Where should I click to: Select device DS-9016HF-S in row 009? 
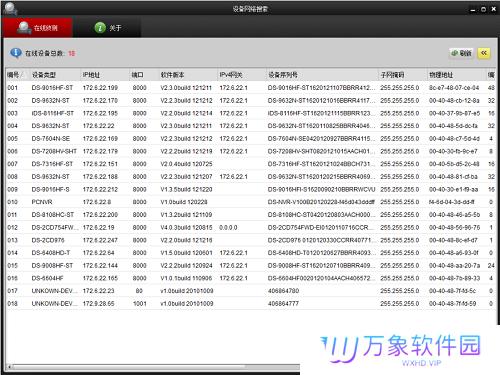tap(50, 189)
